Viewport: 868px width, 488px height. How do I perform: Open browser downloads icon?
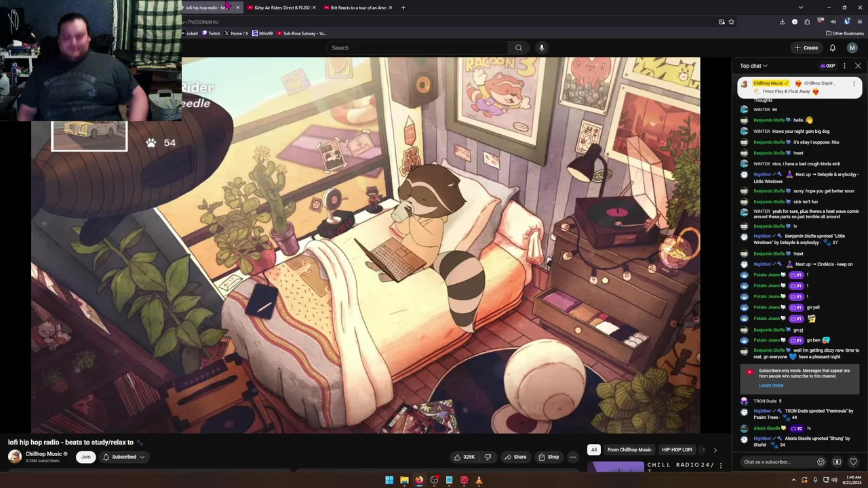[x=782, y=22]
